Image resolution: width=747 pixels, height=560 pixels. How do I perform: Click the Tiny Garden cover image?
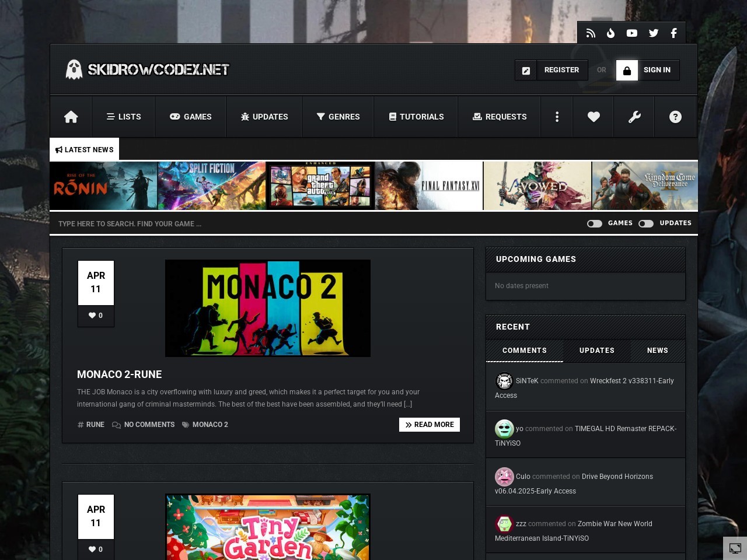click(268, 527)
